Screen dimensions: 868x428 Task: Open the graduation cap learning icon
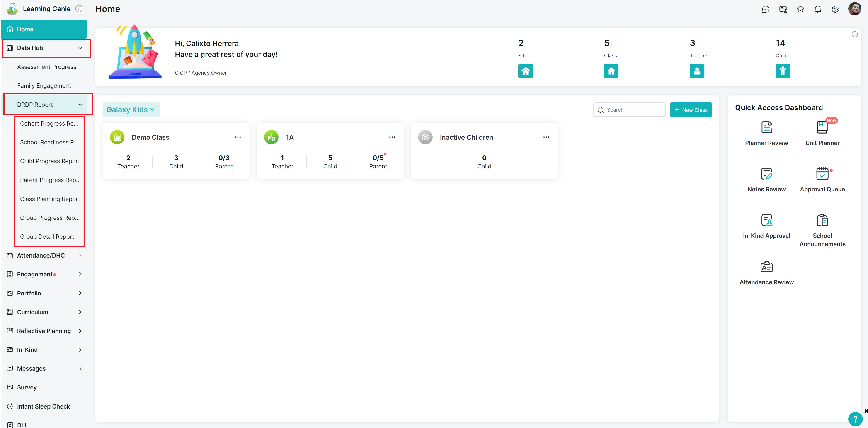point(800,9)
